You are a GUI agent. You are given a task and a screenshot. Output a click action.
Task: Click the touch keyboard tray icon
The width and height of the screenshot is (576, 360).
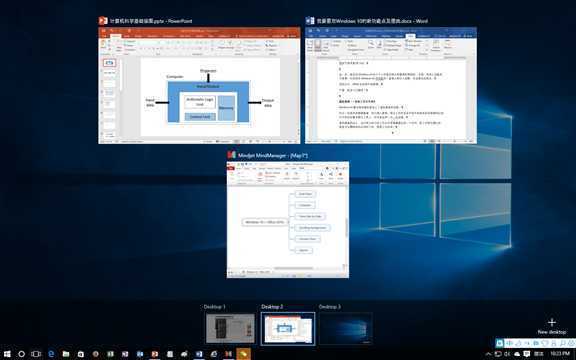coord(539,354)
